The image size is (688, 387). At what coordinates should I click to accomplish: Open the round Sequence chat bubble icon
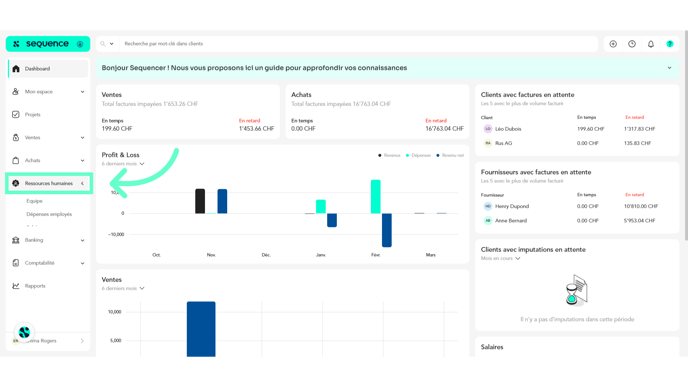point(24,332)
